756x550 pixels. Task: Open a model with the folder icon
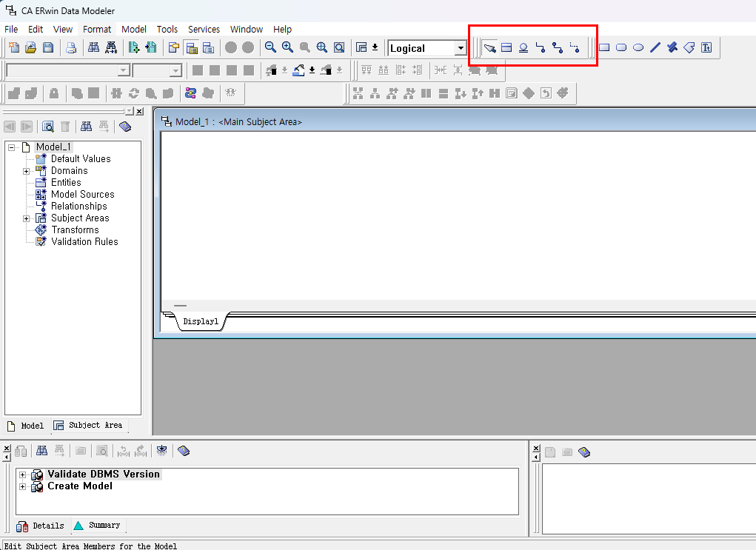pos(31,47)
